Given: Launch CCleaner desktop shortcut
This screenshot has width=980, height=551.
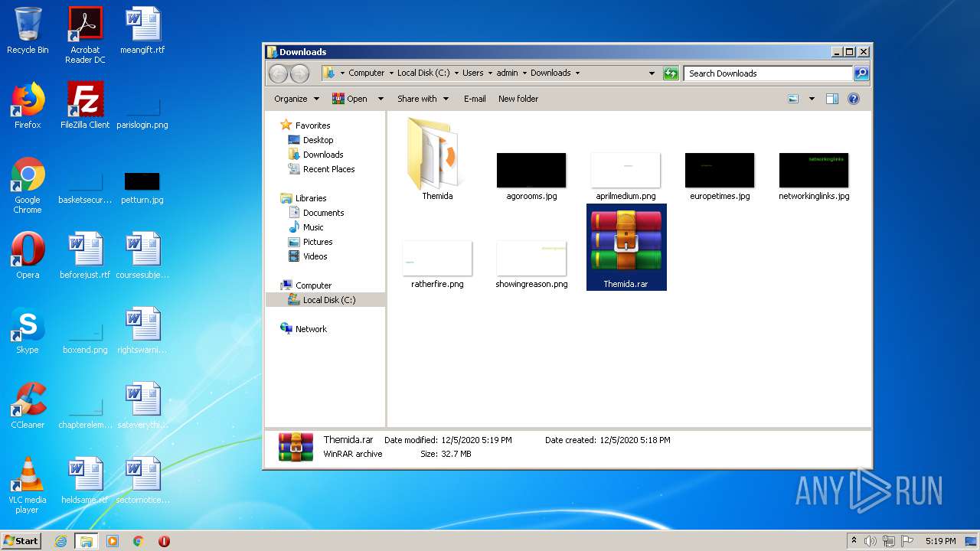Looking at the screenshot, I should coord(28,406).
